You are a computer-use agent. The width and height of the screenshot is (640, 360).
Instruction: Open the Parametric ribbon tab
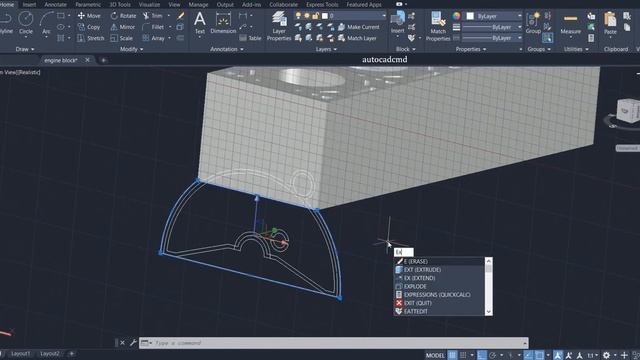click(88, 4)
